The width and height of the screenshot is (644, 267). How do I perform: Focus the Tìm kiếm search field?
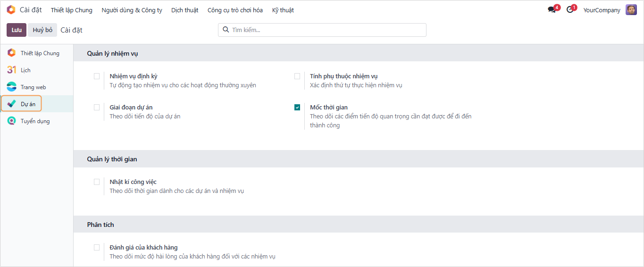[326, 30]
